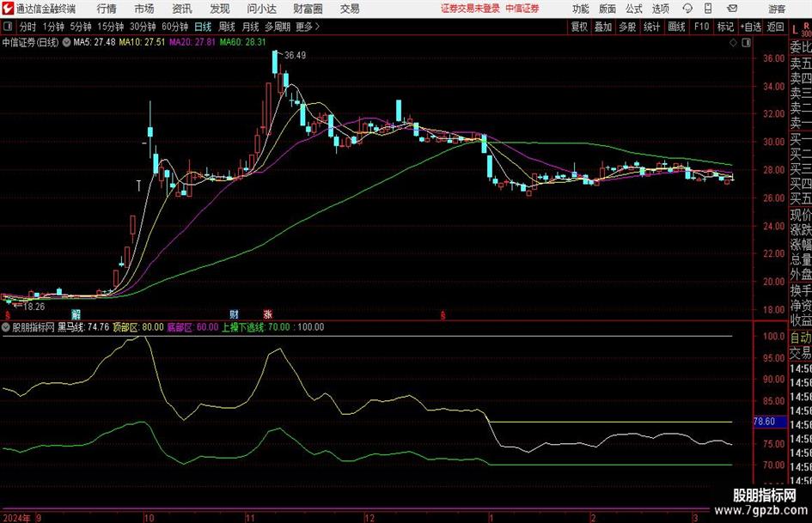The height and width of the screenshot is (523, 812).
Task: Switch to the 5分钟 period tab
Action: click(x=81, y=27)
